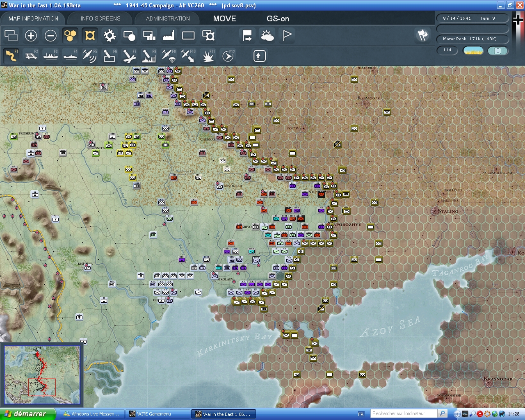Click the F11 air bombardment icon
The width and height of the screenshot is (525, 420).
pos(208,55)
